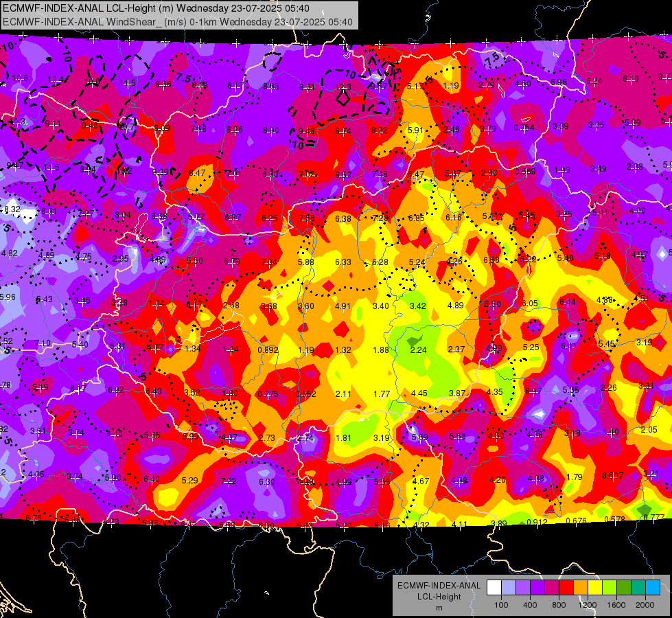Screen dimensions: 672x618
Task: Click the wind shear value '0.754'
Action: 524,127
